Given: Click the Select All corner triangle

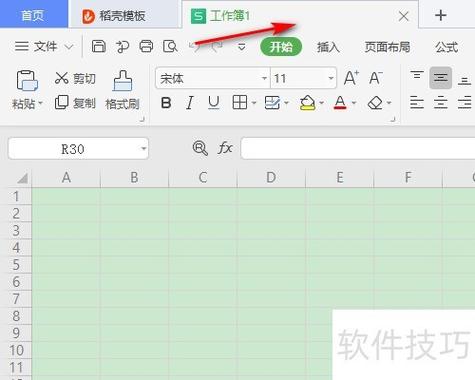Looking at the screenshot, I should click(x=22, y=178).
